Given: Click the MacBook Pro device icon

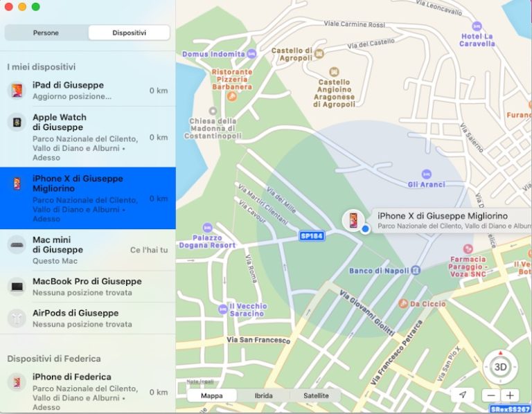Looking at the screenshot, I should tap(17, 287).
